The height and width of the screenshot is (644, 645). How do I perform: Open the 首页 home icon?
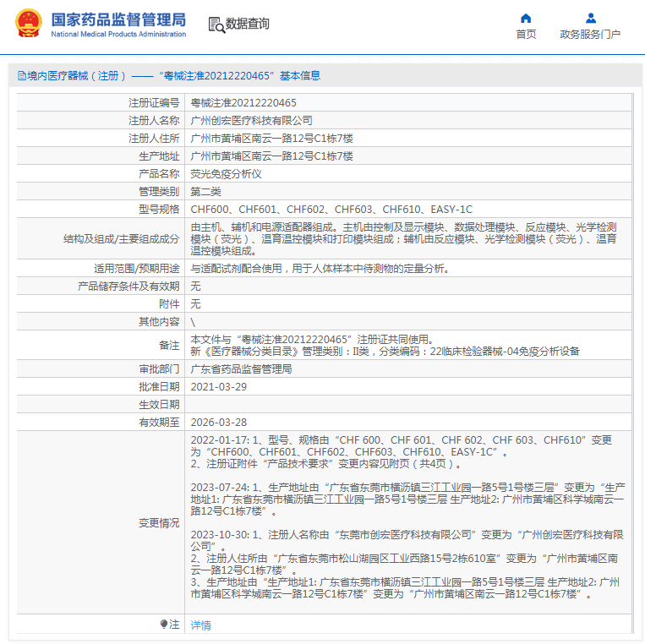(x=526, y=18)
